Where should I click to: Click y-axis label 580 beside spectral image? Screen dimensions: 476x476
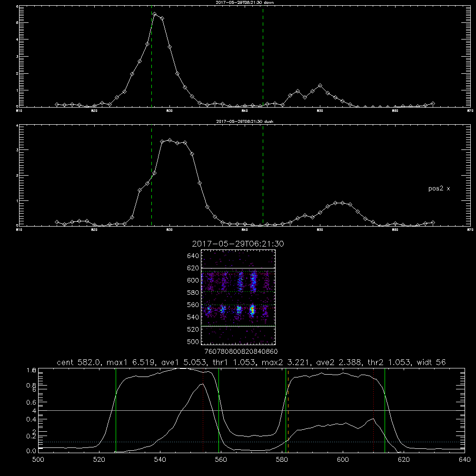pos(193,292)
